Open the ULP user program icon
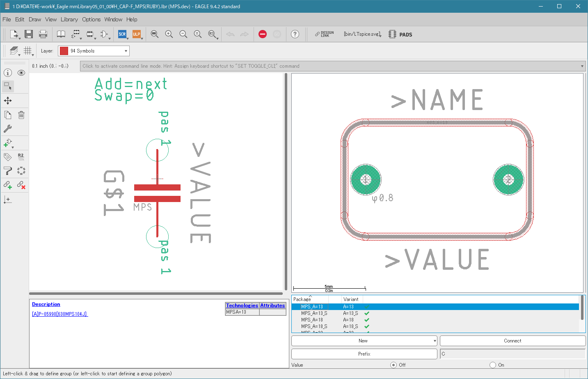Viewport: 588px width, 379px height. click(137, 34)
